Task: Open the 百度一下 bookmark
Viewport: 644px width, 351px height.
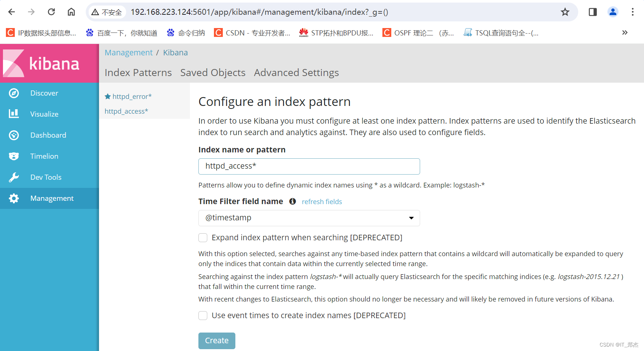Action: tap(122, 33)
